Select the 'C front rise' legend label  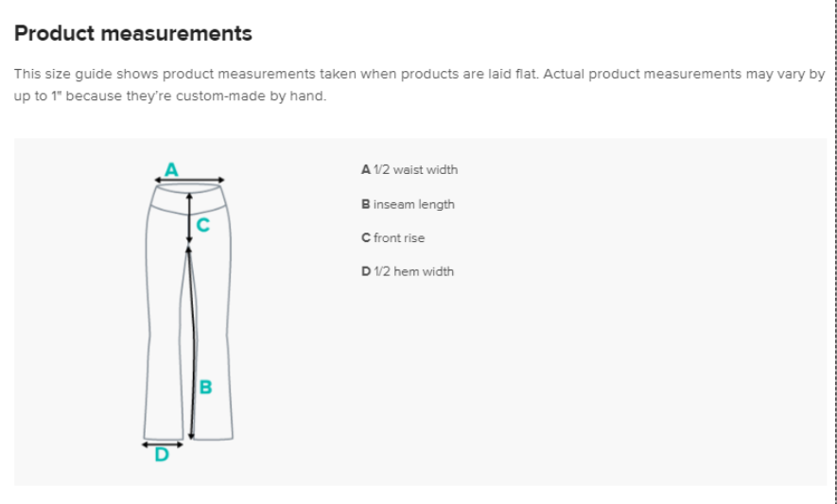(x=392, y=238)
